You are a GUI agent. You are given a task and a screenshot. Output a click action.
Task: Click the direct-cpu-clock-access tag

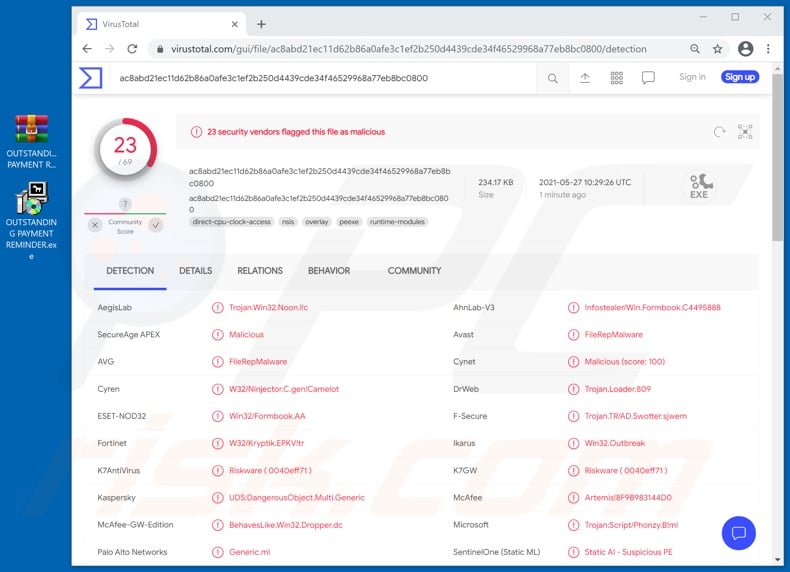click(x=232, y=222)
